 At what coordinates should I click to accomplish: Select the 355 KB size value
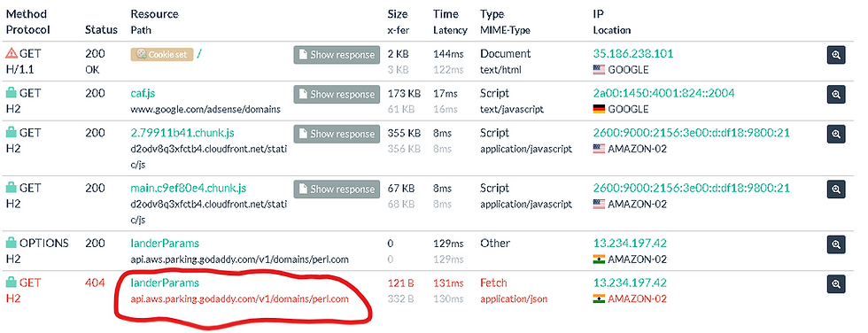pyautogui.click(x=404, y=134)
